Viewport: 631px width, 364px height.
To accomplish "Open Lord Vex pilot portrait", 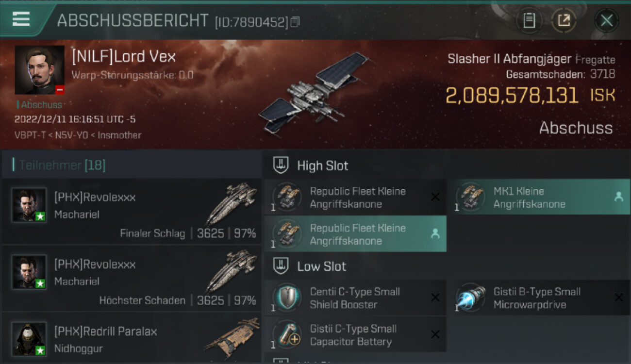I will (39, 70).
